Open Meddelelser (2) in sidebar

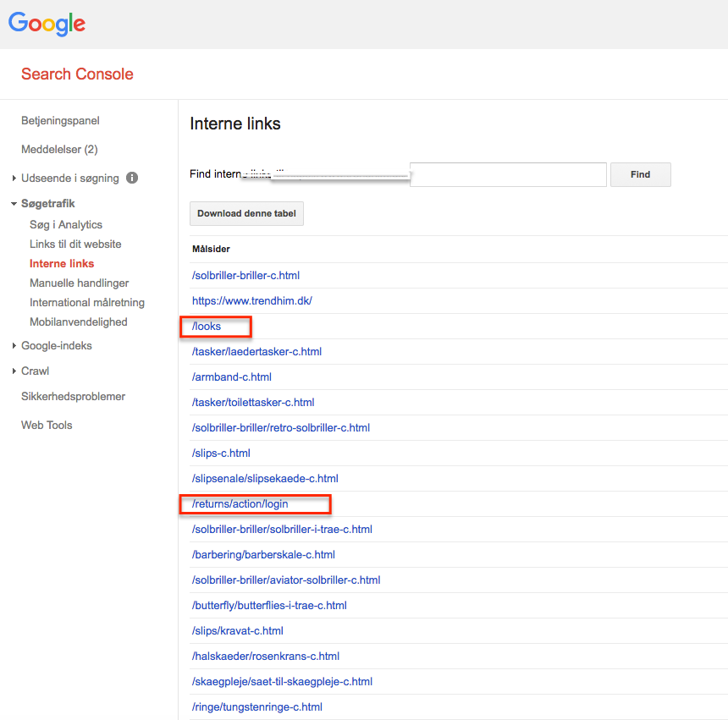click(59, 150)
